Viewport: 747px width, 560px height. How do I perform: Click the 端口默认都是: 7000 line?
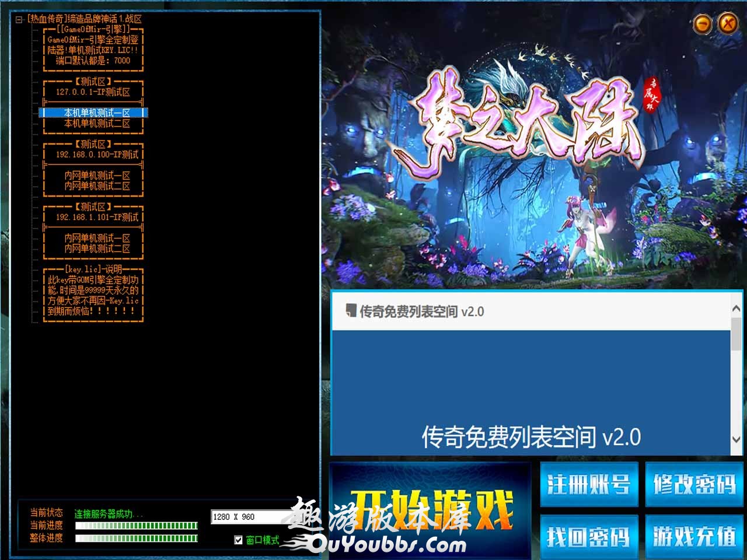93,60
